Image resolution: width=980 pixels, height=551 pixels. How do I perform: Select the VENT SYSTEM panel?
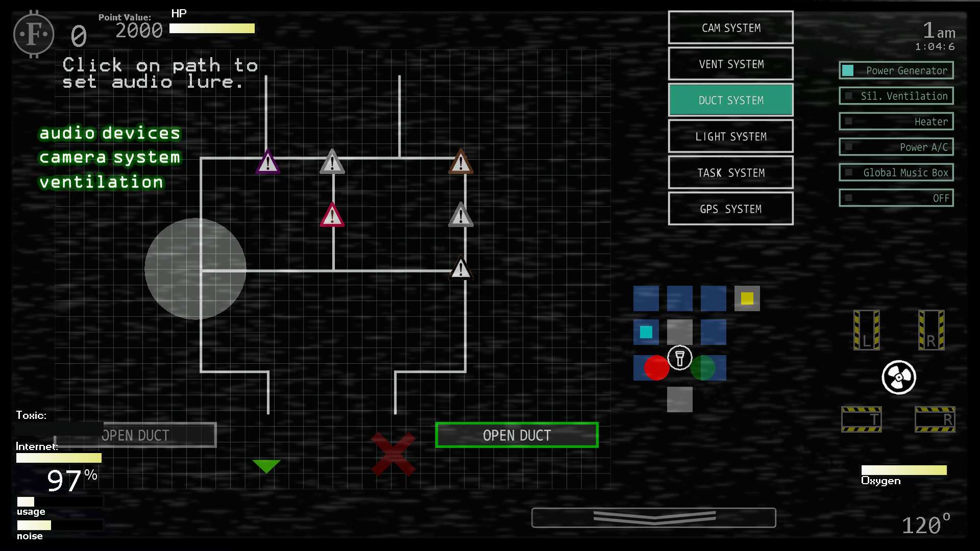pyautogui.click(x=730, y=64)
